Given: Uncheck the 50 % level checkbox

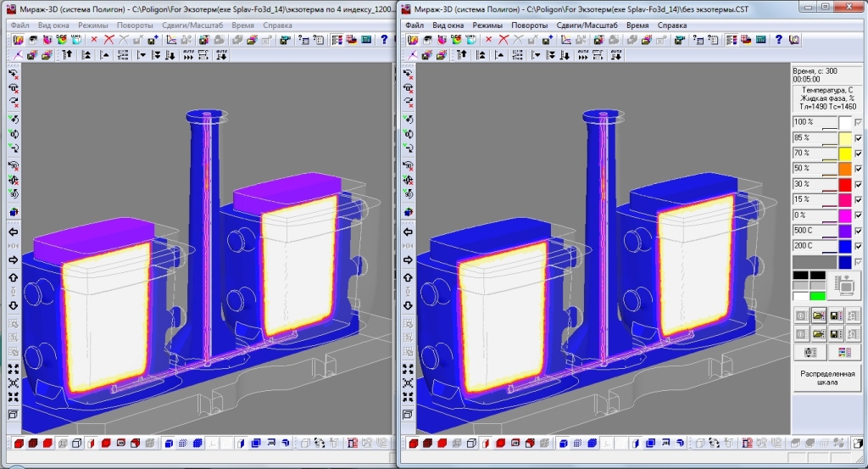Looking at the screenshot, I should click(858, 169).
